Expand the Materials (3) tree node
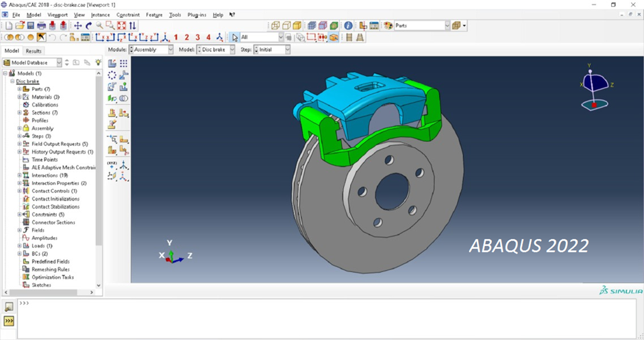Viewport: 644px width, 340px height. click(x=19, y=97)
